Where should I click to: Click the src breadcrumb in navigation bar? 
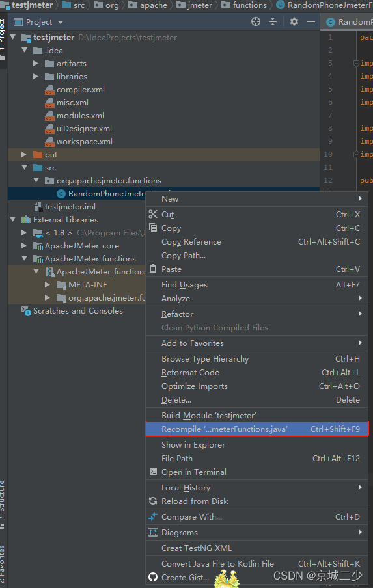[x=74, y=5]
